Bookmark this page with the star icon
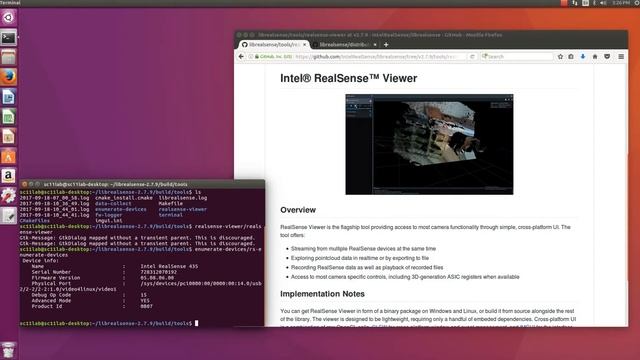Image resolution: width=640 pixels, height=360 pixels. point(560,57)
